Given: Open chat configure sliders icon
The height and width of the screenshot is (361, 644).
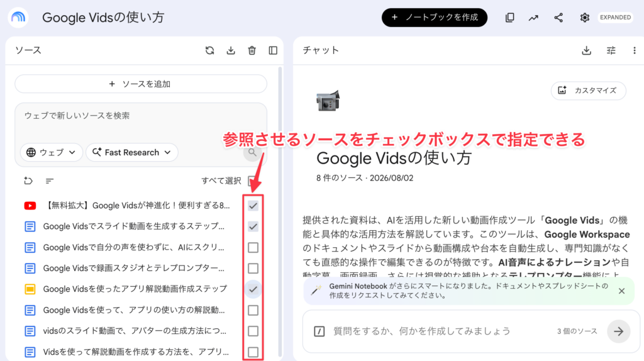Looking at the screenshot, I should (611, 50).
